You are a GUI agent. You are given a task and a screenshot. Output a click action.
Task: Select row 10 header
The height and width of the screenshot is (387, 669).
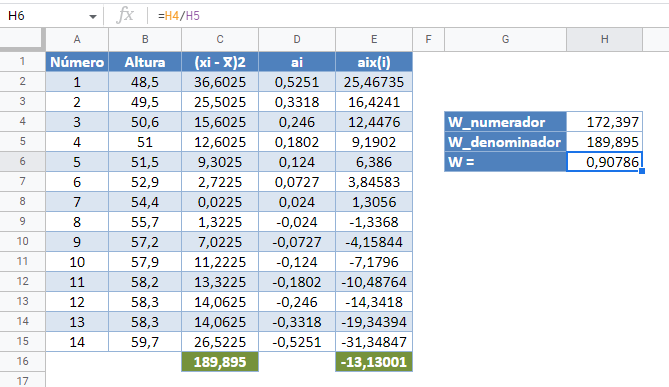coord(22,242)
